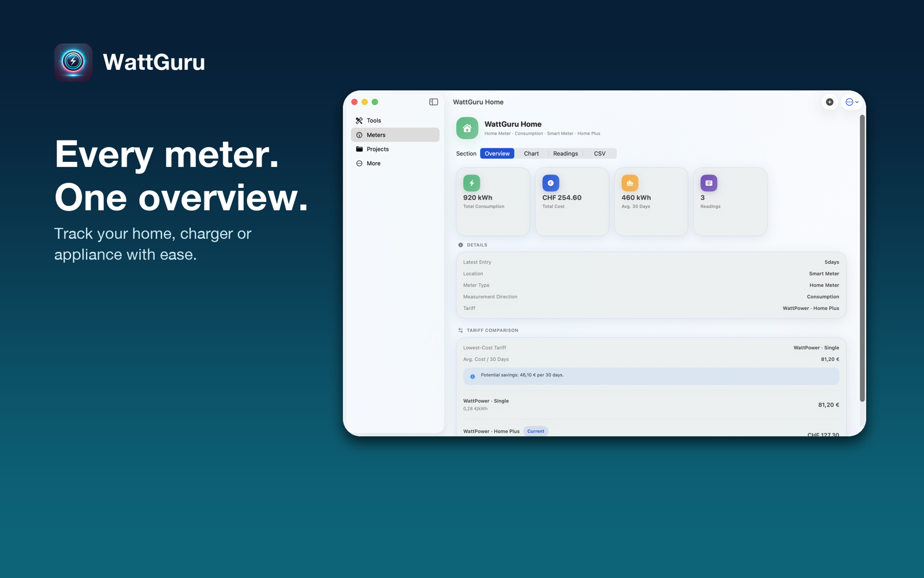Image resolution: width=924 pixels, height=578 pixels.
Task: Click the 'Avg. 30 Days' label
Action: click(x=635, y=206)
